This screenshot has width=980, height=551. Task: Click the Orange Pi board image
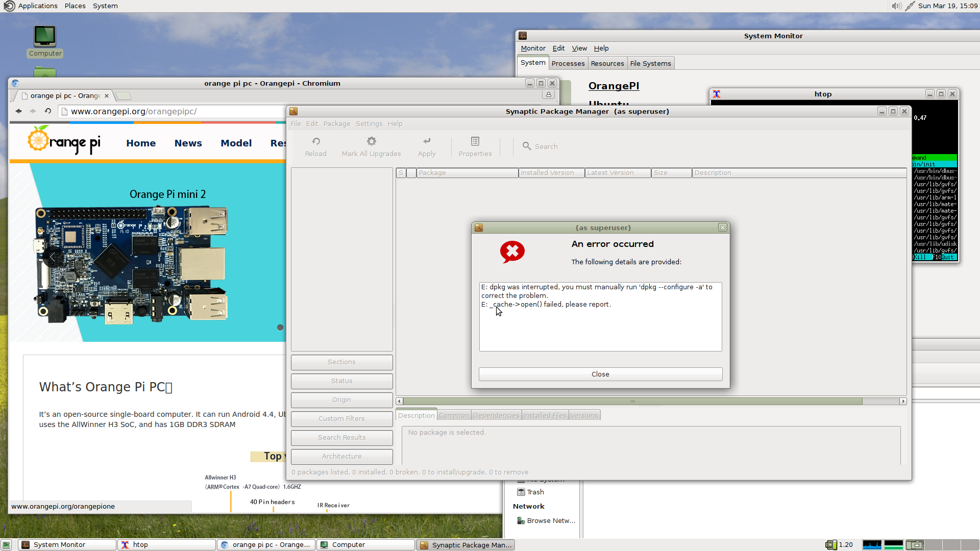click(131, 264)
